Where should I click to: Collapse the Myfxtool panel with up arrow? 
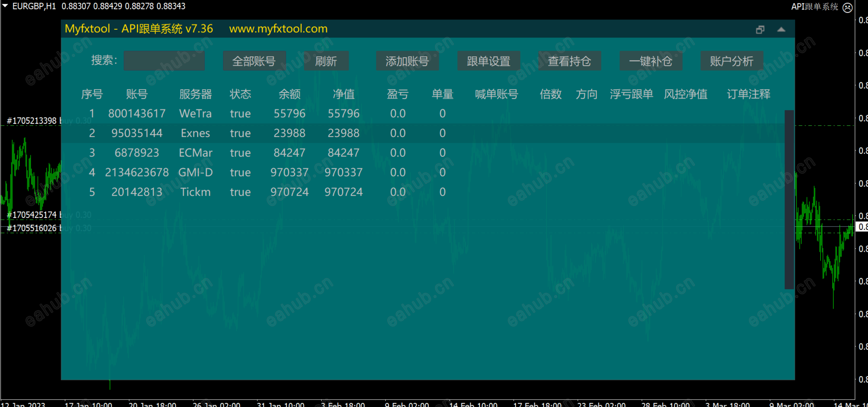pos(781,29)
